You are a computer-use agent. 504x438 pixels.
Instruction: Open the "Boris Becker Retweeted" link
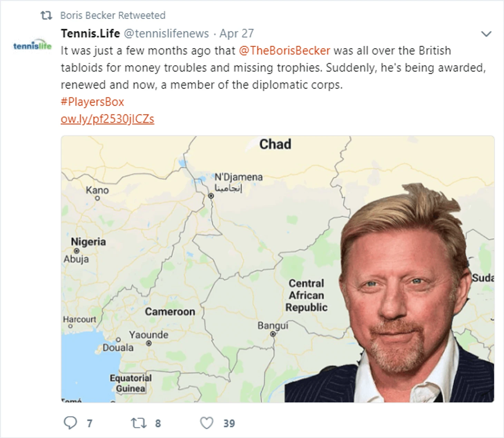[x=113, y=16]
